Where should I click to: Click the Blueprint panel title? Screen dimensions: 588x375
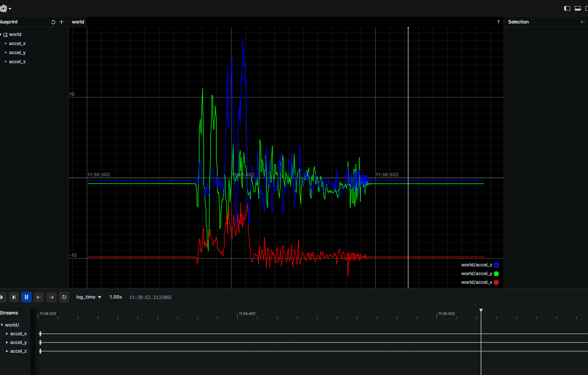[x=9, y=22]
